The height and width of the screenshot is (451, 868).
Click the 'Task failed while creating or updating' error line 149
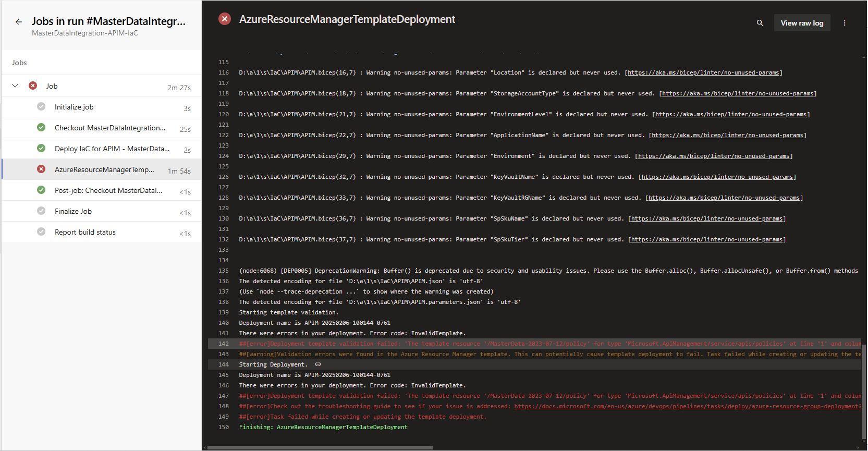click(363, 417)
